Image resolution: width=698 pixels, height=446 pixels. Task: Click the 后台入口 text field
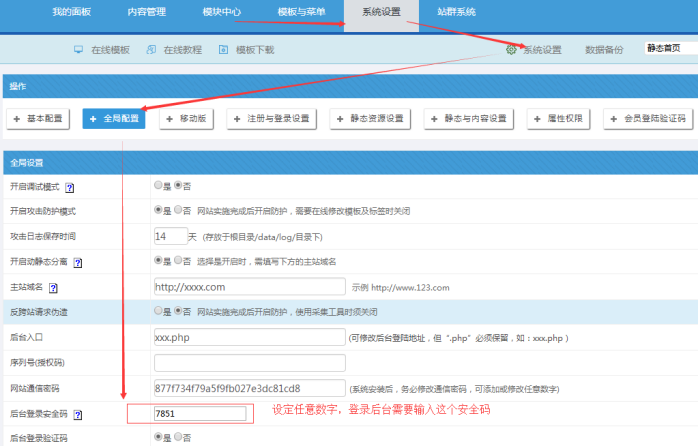click(x=248, y=337)
